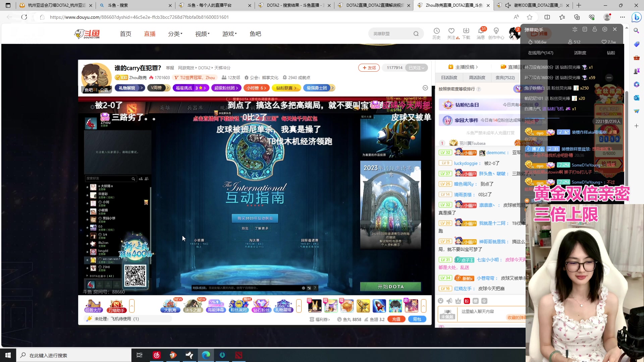Open the 首页 navigation item
Screen dimensions: 644x362
(125, 34)
